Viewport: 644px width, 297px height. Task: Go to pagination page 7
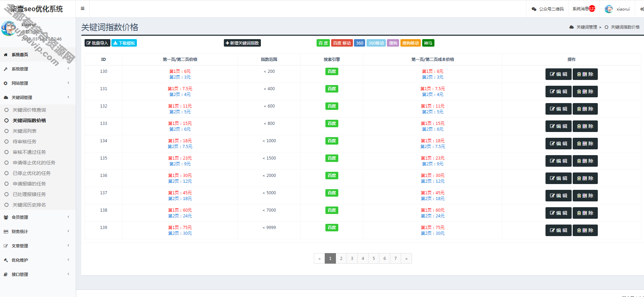395,259
